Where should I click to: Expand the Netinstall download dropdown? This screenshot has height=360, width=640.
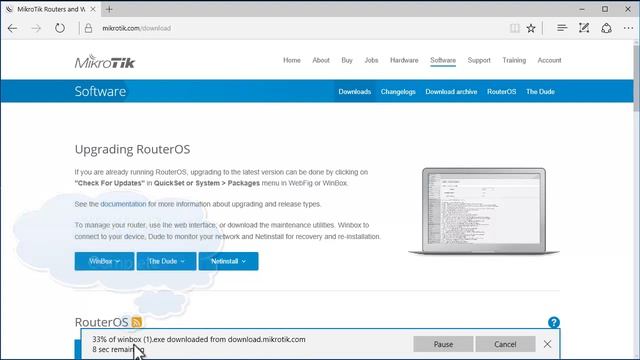[229, 261]
